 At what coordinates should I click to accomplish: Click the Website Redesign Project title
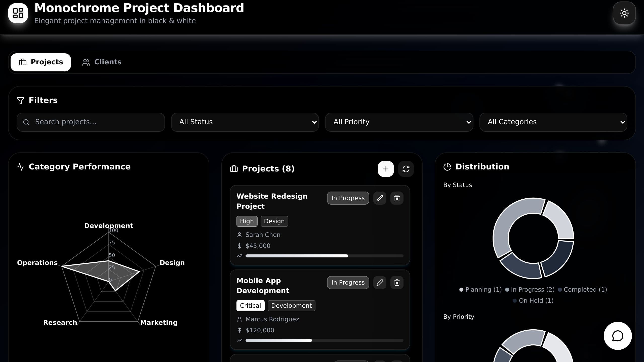tap(272, 201)
